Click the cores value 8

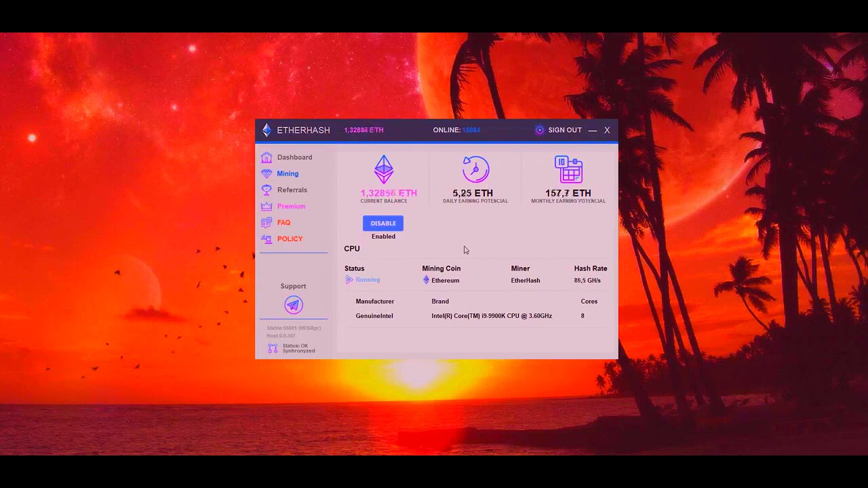[x=583, y=316]
